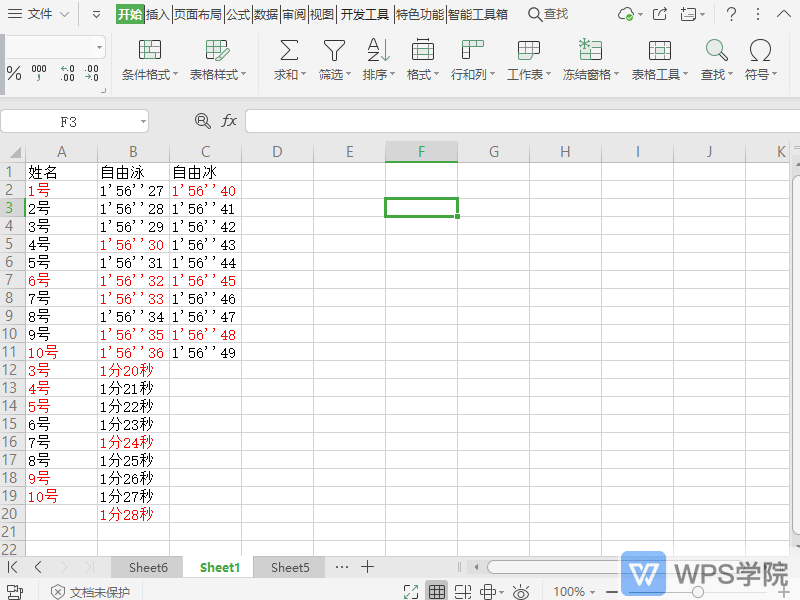Switch to the Sheet5 worksheet tab
The height and width of the screenshot is (600, 800).
point(288,567)
